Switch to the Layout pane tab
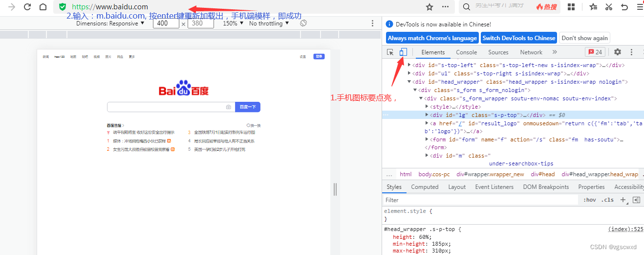 coord(457,187)
